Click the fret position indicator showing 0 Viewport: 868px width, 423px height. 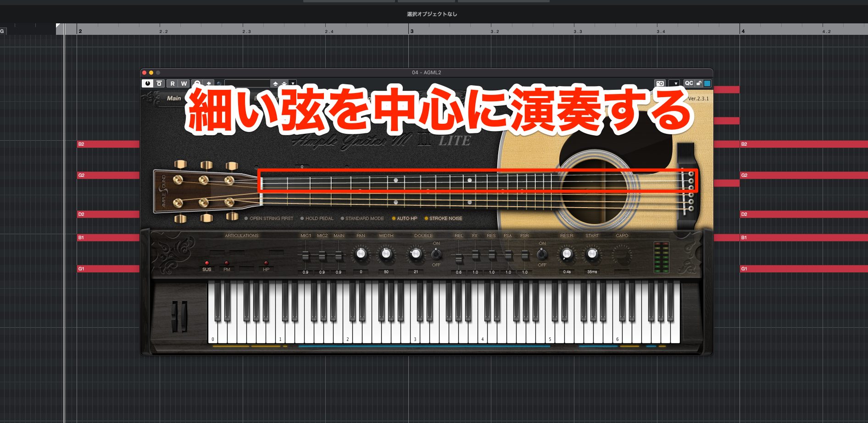[x=302, y=167]
